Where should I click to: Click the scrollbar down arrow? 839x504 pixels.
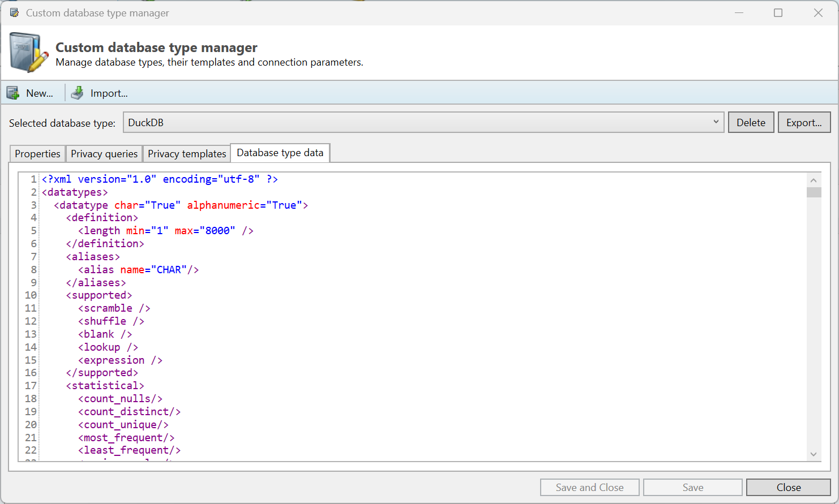click(x=814, y=454)
